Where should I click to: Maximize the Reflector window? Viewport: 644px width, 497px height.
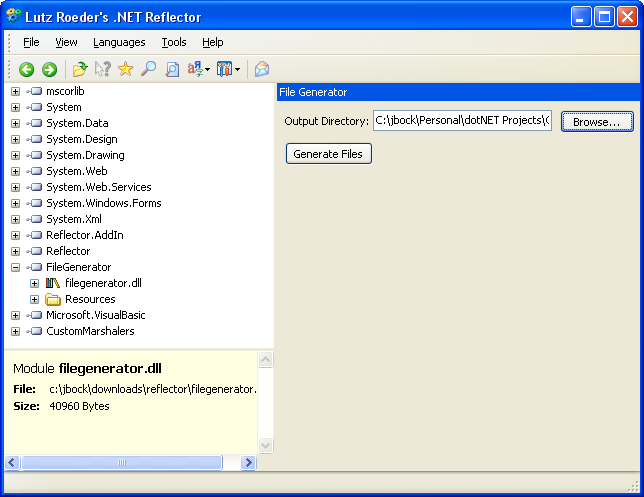(604, 17)
